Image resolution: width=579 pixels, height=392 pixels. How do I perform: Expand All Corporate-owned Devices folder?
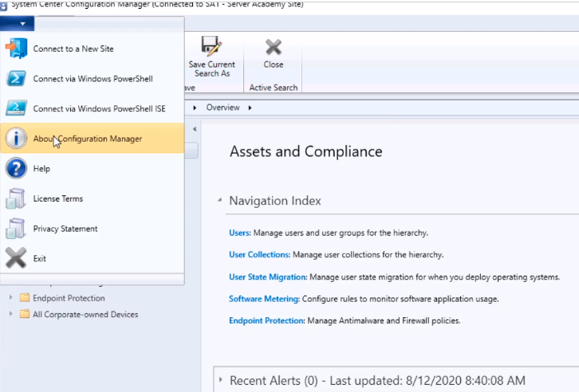coord(10,314)
